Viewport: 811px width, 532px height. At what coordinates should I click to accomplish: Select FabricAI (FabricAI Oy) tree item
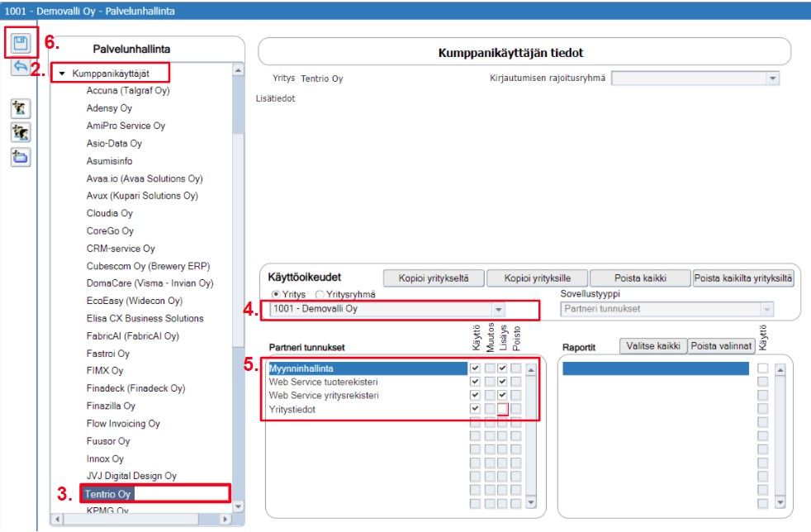click(132, 336)
